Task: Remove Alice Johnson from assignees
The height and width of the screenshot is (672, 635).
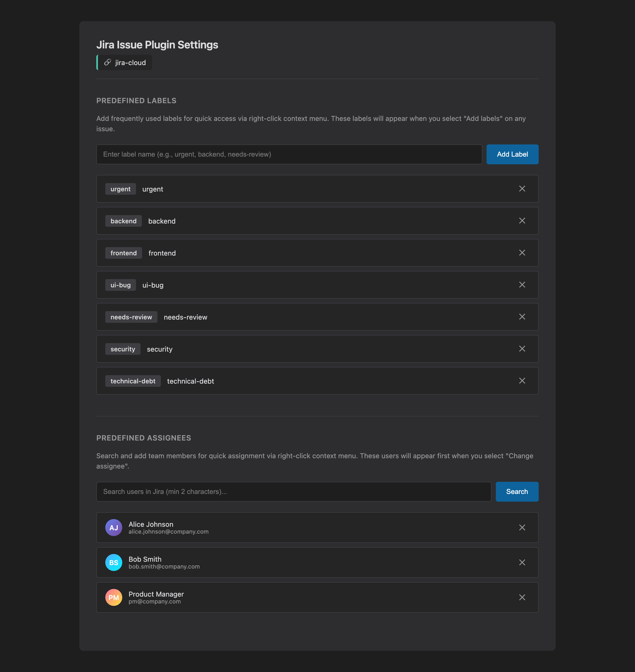Action: click(522, 528)
